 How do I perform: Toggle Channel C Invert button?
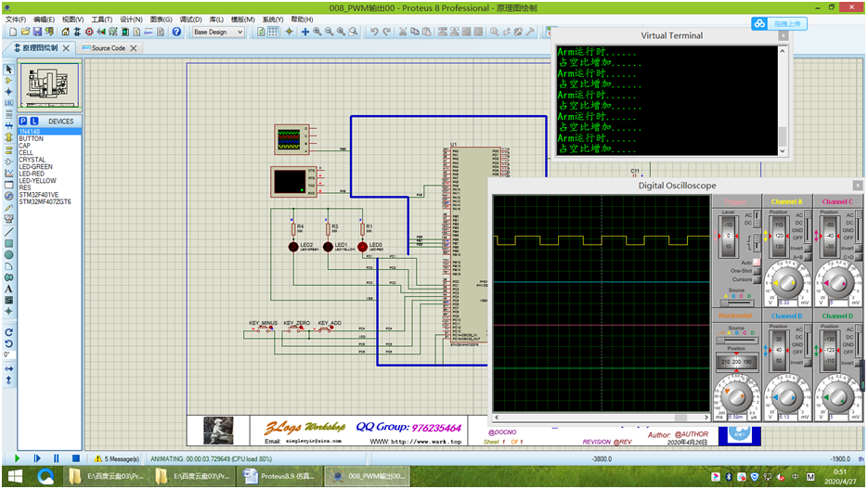pyautogui.click(x=858, y=249)
